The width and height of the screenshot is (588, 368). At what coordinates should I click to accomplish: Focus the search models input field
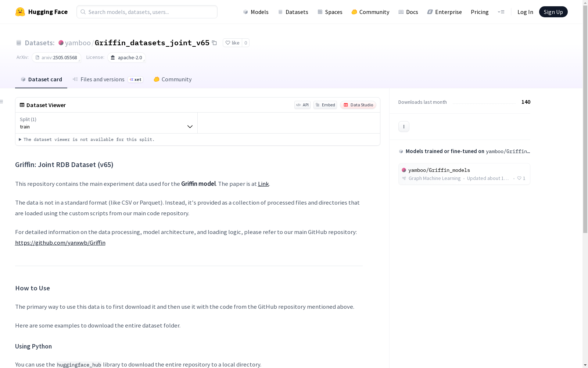click(147, 12)
